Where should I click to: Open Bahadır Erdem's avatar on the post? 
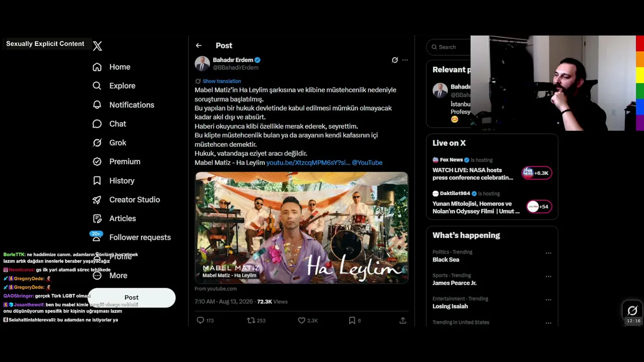click(x=202, y=63)
